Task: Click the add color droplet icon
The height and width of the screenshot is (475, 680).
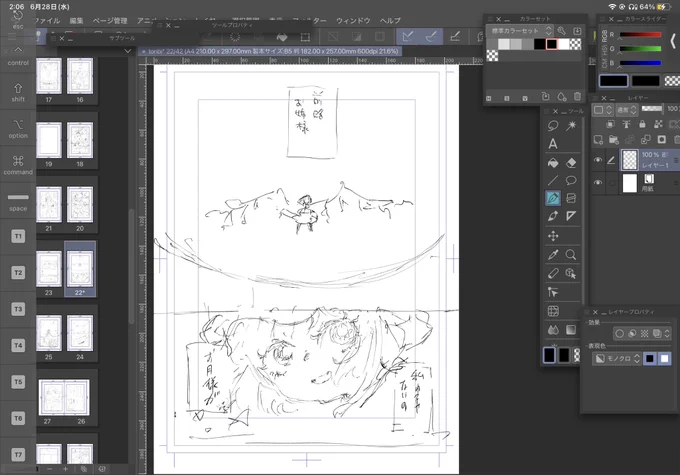Action: [x=562, y=96]
